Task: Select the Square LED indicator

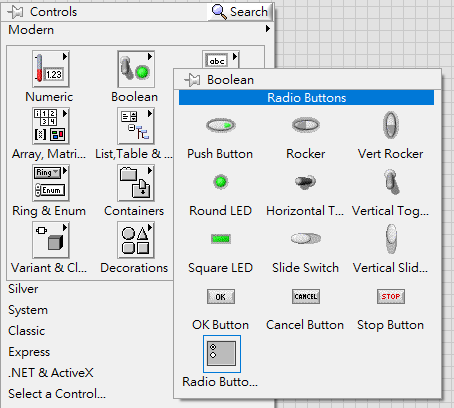Action: point(221,239)
